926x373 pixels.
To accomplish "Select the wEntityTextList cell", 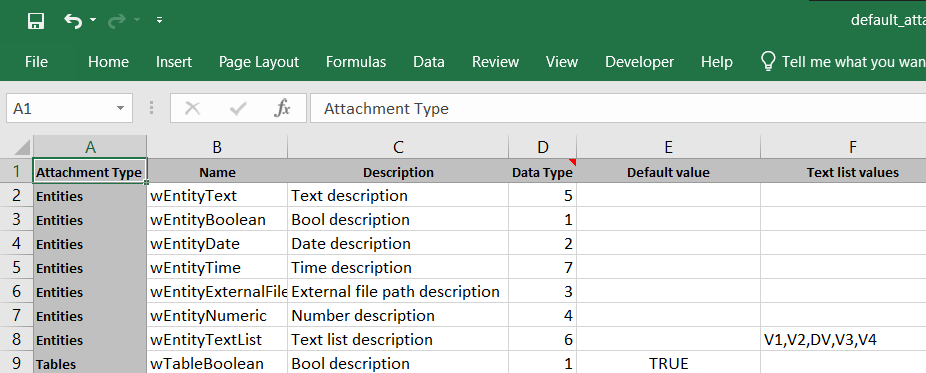I will tap(217, 339).
